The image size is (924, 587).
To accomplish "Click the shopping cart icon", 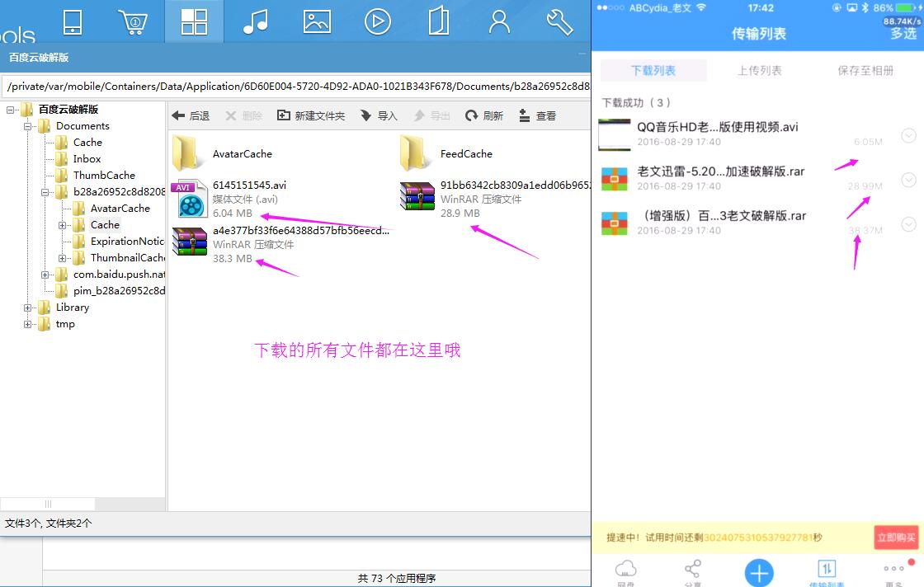I will pos(133,22).
